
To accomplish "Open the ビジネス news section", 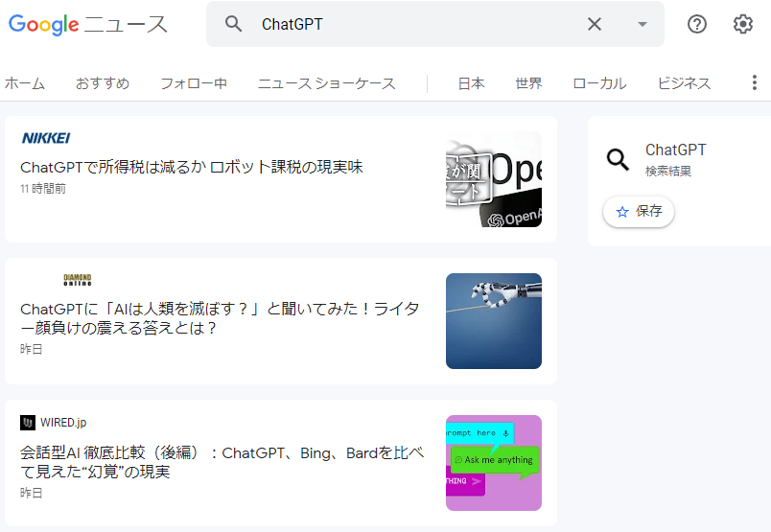I will [684, 83].
